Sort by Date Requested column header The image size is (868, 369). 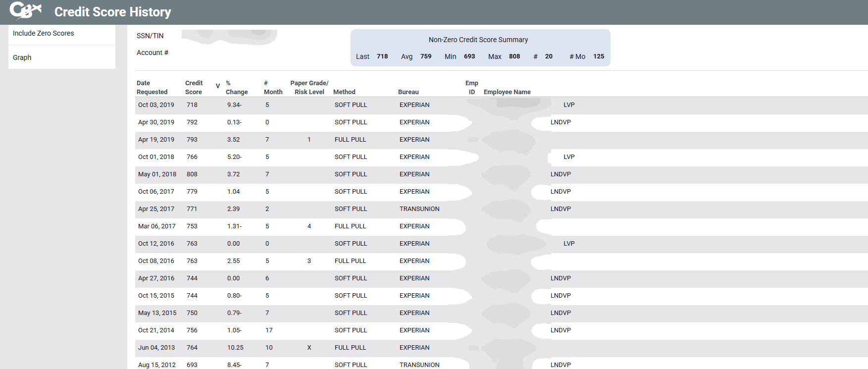pyautogui.click(x=152, y=88)
